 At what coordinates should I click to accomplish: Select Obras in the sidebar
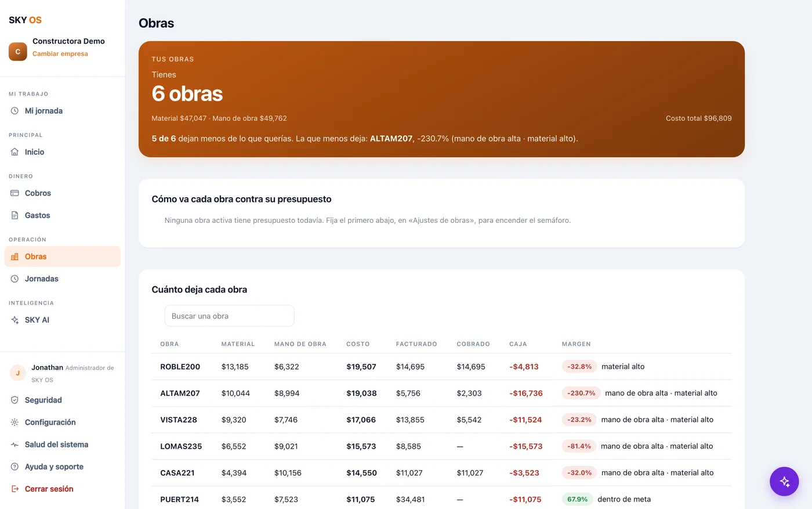coord(63,257)
